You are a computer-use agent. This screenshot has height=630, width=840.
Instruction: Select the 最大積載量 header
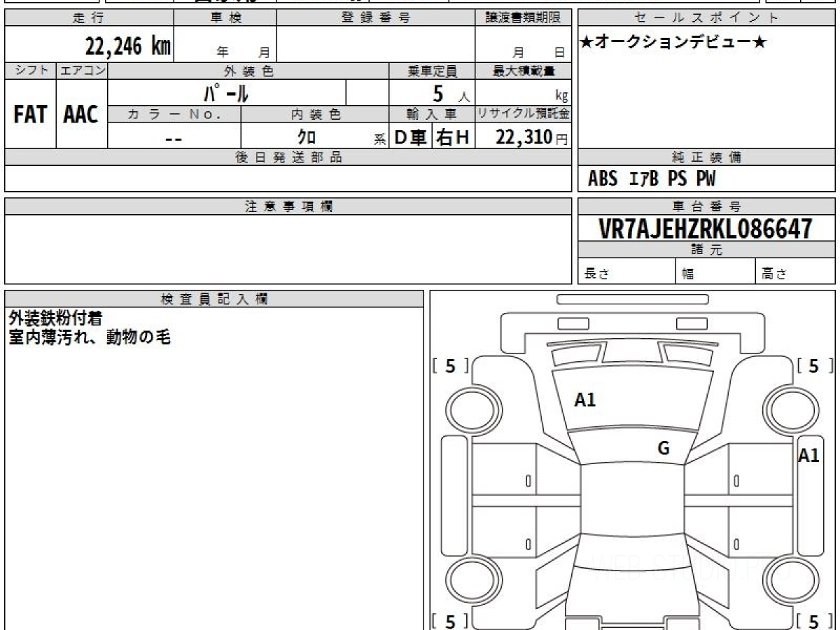pos(524,71)
